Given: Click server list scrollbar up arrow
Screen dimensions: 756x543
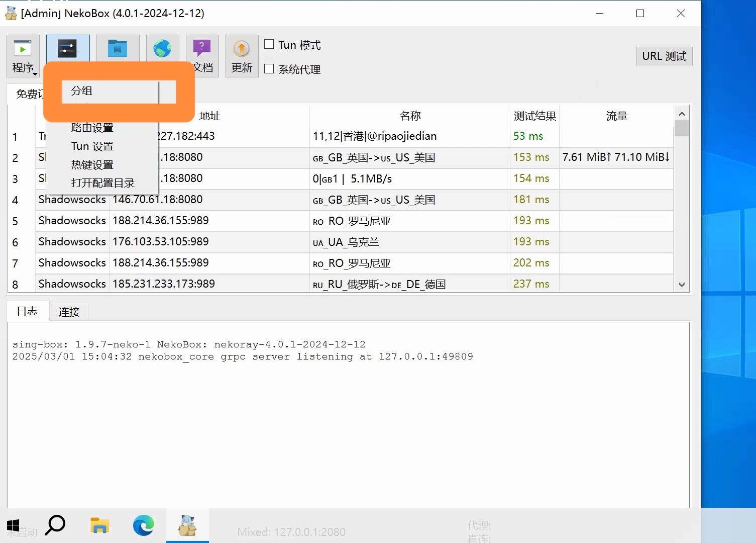Looking at the screenshot, I should point(682,114).
